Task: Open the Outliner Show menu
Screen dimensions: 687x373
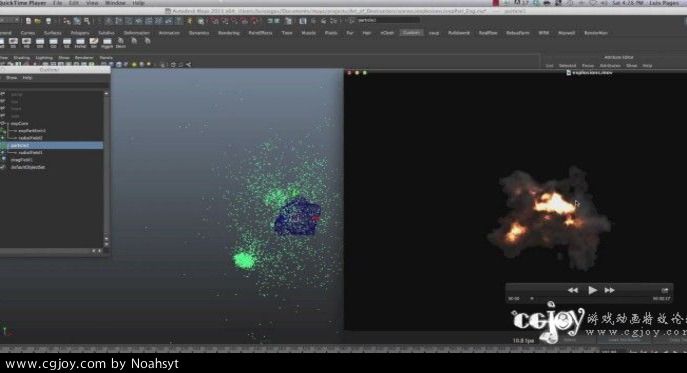Action: pos(11,78)
